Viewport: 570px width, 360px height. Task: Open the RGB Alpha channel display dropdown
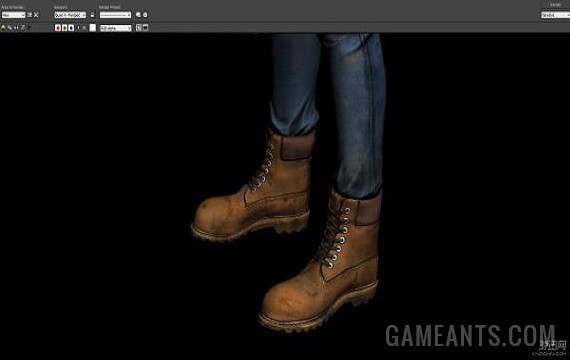(115, 28)
